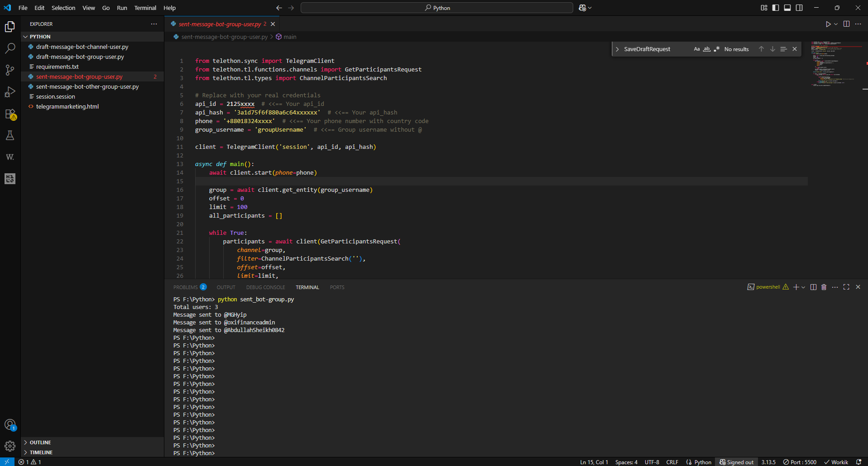This screenshot has width=868, height=466.
Task: Go forward in navigation history
Action: click(291, 8)
